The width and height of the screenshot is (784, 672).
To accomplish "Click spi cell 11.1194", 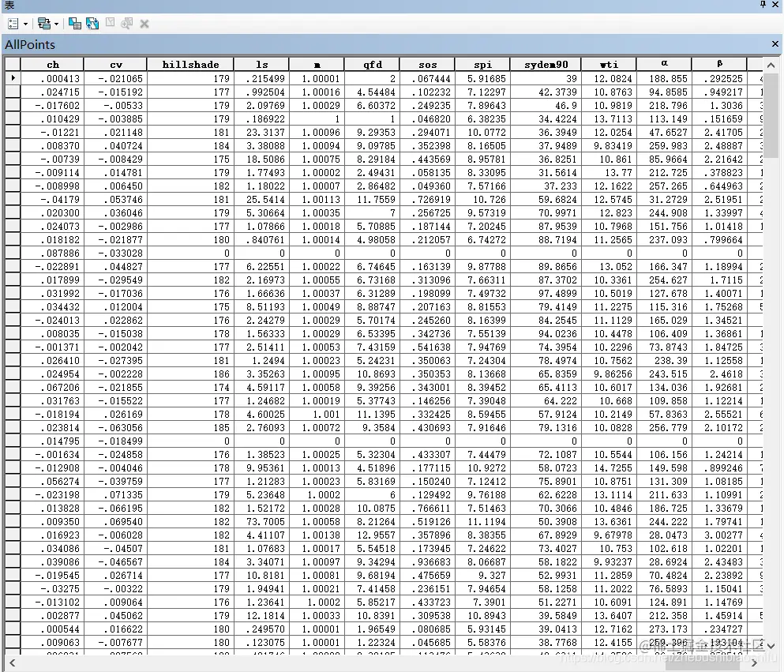I will pyautogui.click(x=482, y=521).
